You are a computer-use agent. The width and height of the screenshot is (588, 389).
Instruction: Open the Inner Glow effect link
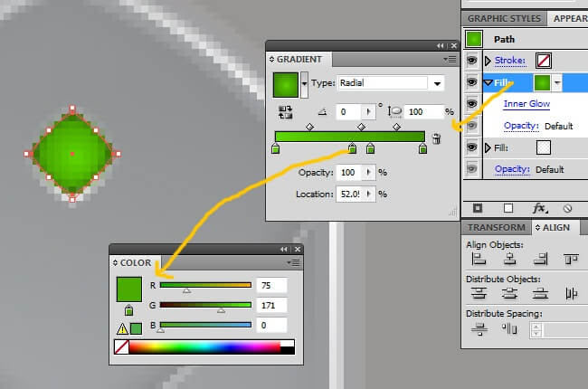[x=526, y=103]
